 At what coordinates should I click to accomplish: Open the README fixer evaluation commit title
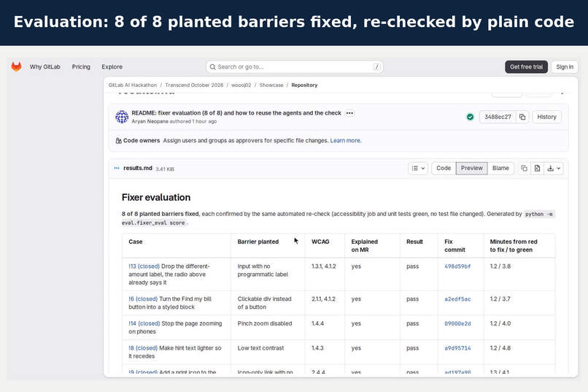236,113
